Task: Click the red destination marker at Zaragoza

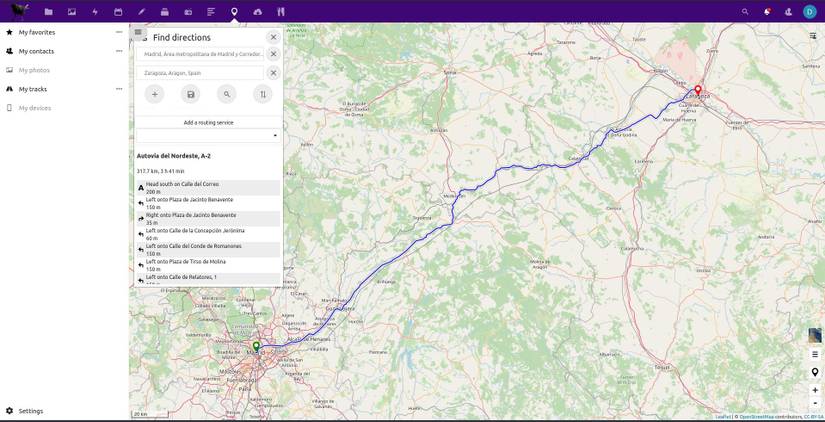Action: 698,90
